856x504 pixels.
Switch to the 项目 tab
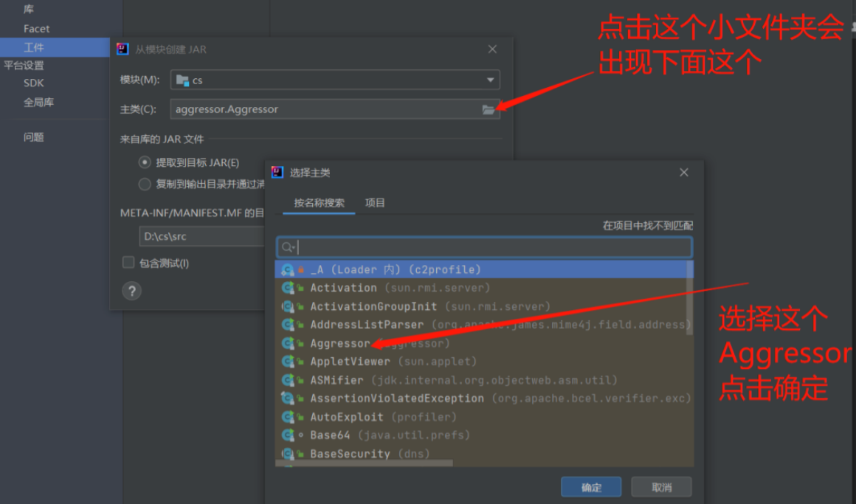(375, 203)
